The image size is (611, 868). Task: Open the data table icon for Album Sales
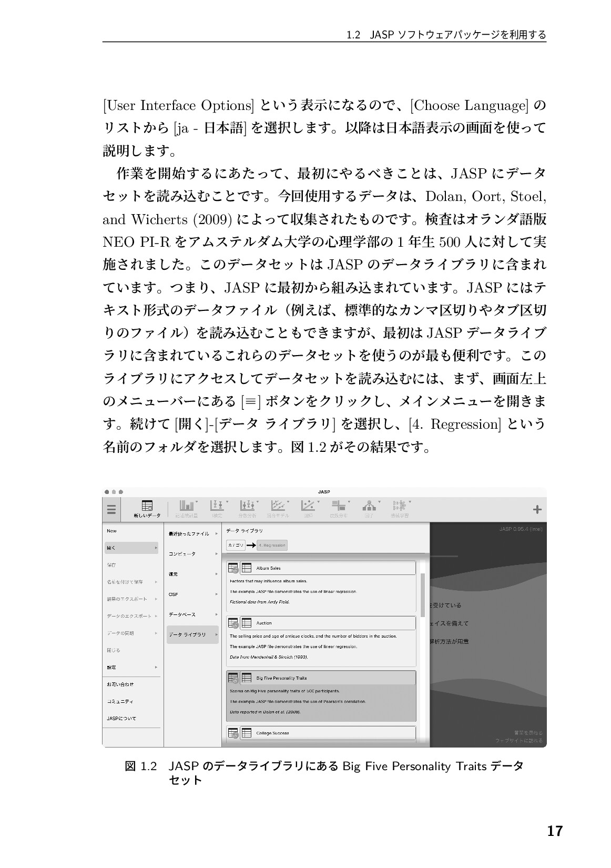(x=246, y=568)
